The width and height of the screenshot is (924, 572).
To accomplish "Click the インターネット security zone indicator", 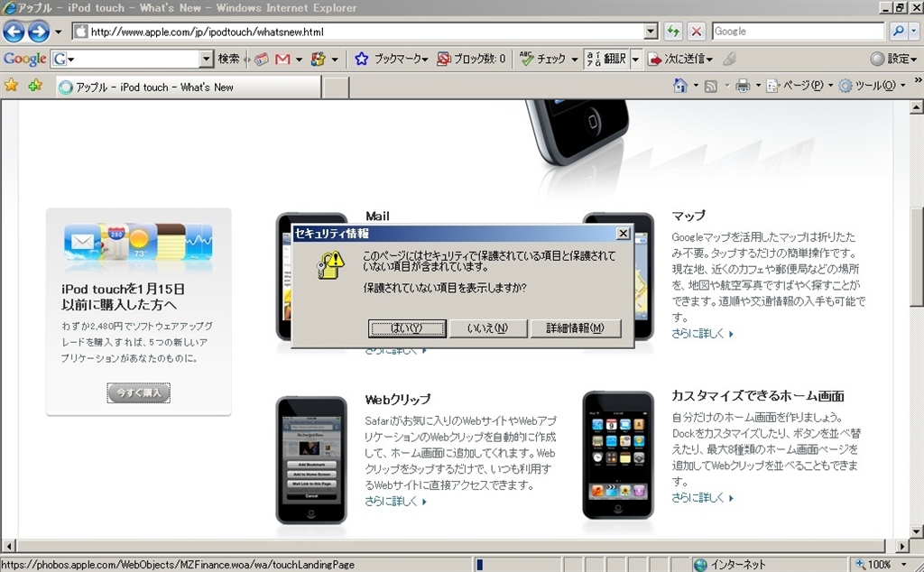I will pos(731,565).
